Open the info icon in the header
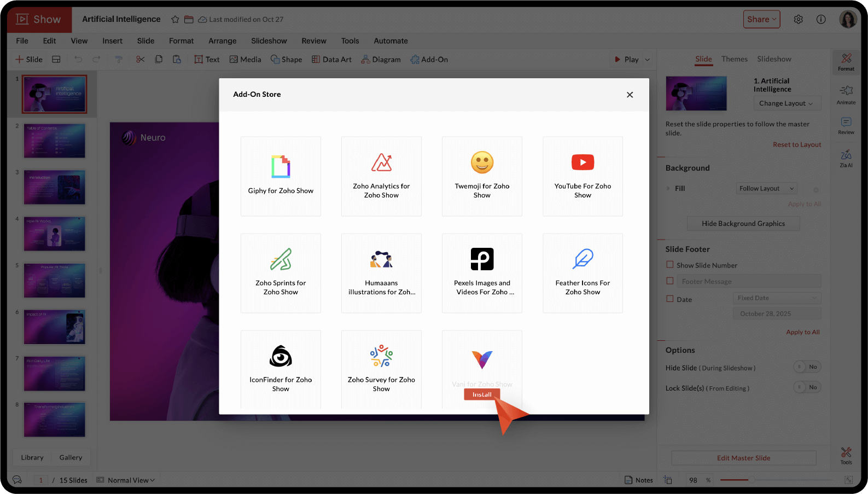868x494 pixels. 821,19
